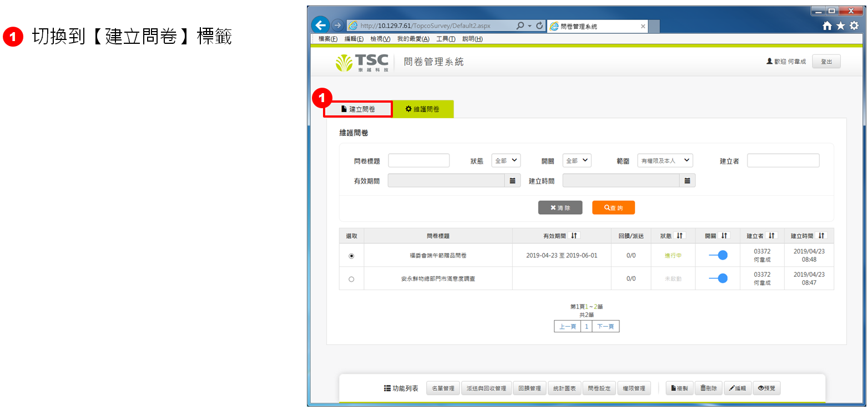Open IE favorites star icon
The image size is (868, 410).
841,26
